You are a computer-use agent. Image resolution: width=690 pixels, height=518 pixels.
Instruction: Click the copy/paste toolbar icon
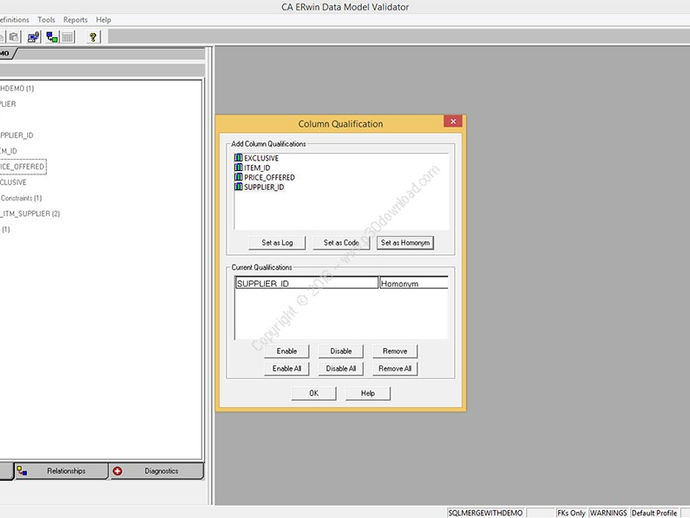click(x=14, y=37)
